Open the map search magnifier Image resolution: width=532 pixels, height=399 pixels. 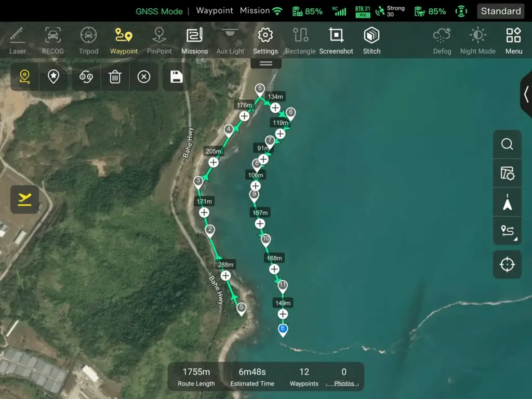point(507,144)
